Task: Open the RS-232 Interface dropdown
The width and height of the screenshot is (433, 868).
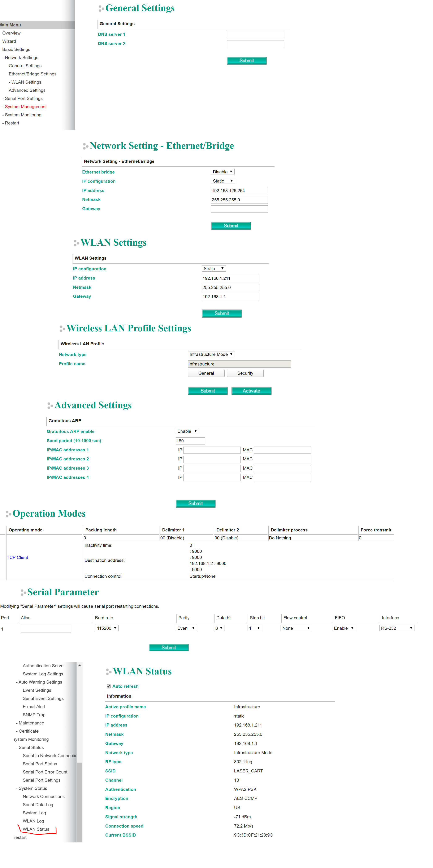Action: click(397, 628)
